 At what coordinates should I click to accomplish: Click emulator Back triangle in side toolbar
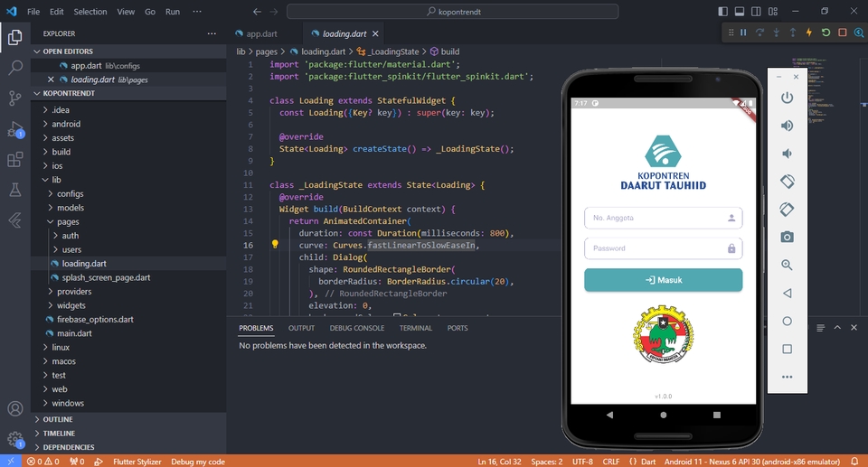(787, 293)
